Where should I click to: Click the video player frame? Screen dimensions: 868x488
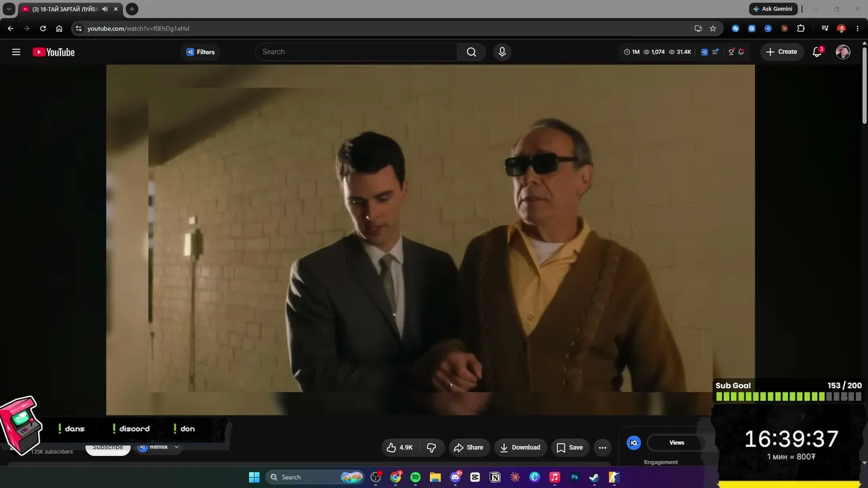click(x=430, y=239)
